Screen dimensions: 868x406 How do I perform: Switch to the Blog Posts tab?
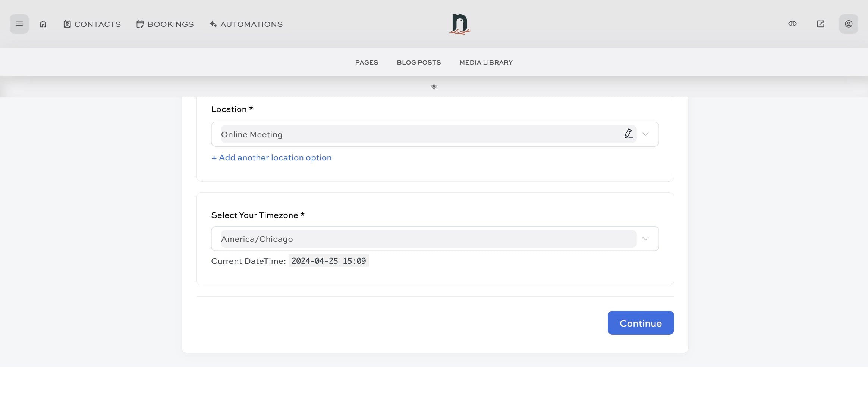pos(419,62)
